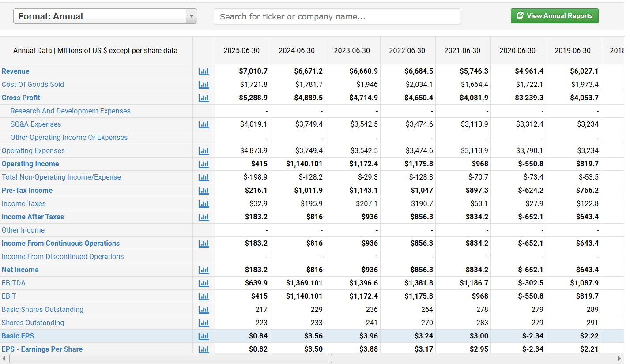The height and width of the screenshot is (364, 630).
Task: Open chart icon for Cost Of Goods Sold
Action: 204,84
